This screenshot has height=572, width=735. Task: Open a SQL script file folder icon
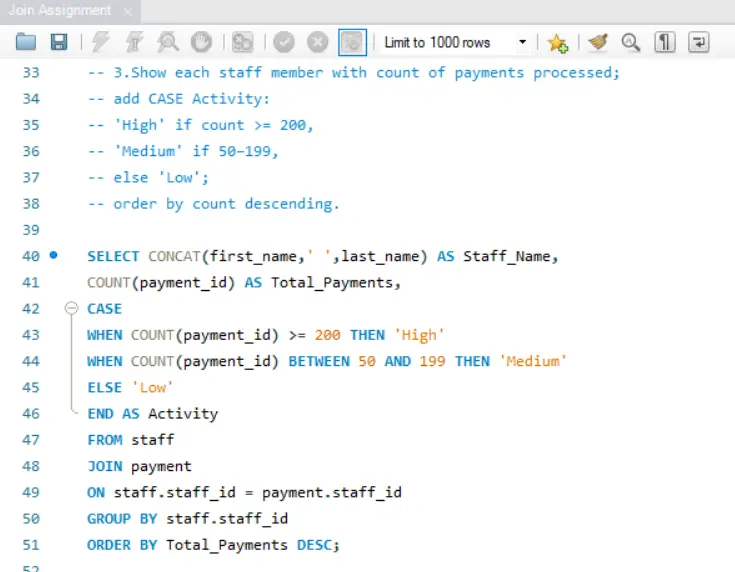point(26,42)
